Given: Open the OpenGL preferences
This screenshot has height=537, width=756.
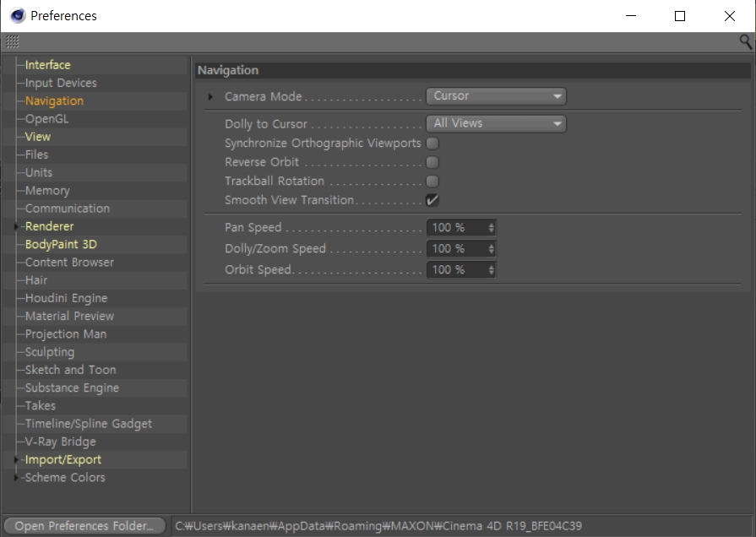Looking at the screenshot, I should (x=46, y=119).
